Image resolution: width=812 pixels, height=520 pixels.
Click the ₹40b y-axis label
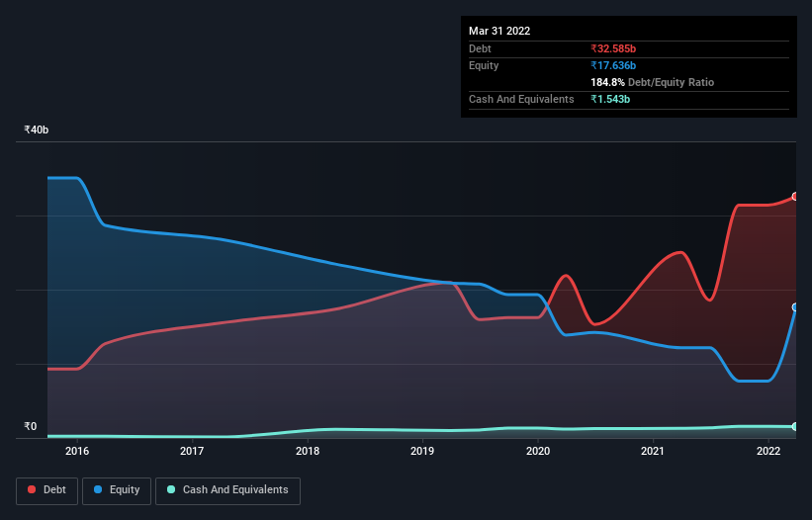37,130
